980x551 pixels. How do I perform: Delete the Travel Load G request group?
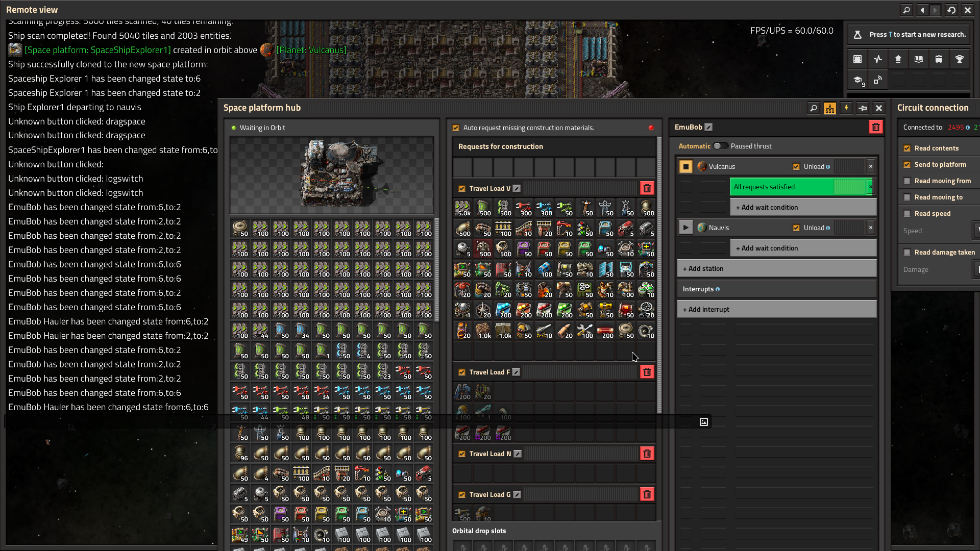[647, 494]
